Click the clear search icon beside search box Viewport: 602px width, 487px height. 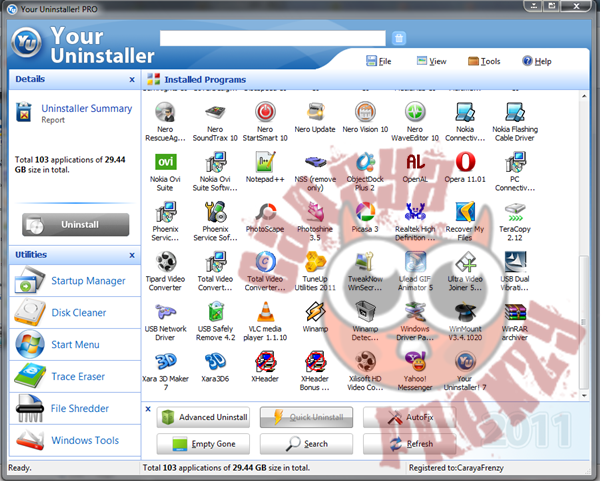(399, 38)
